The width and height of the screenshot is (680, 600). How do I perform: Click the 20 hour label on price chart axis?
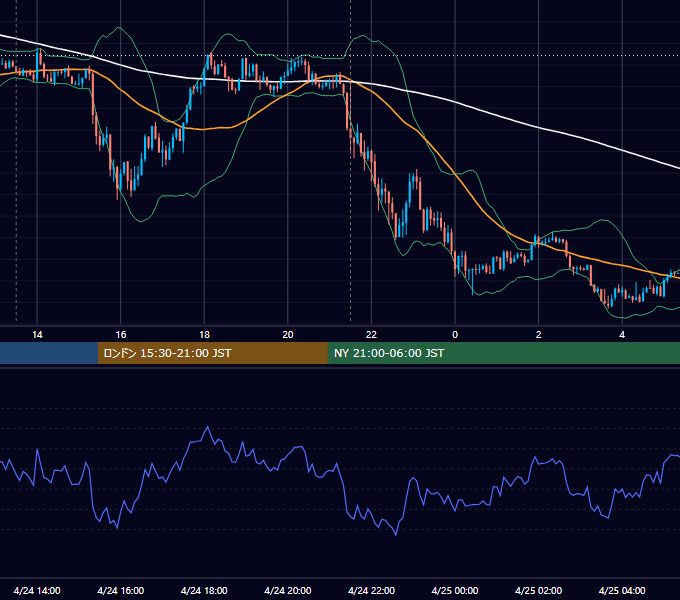288,335
